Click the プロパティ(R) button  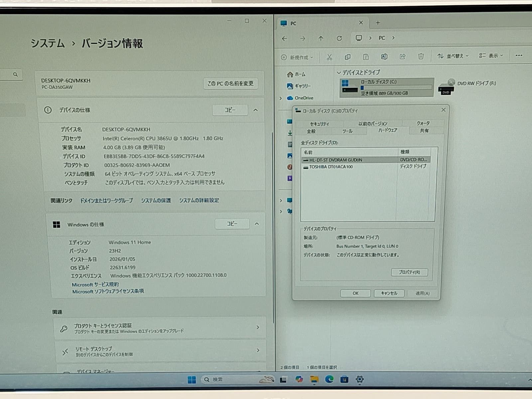[410, 272]
